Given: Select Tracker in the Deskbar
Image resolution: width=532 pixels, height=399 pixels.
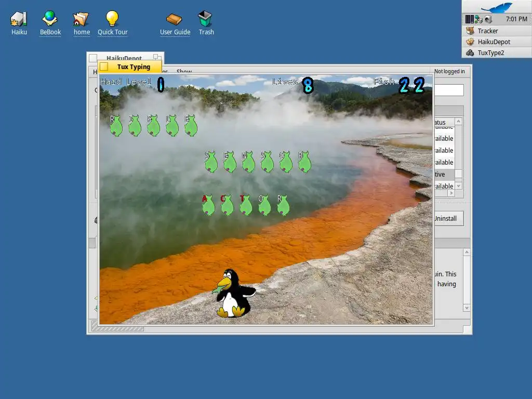Looking at the screenshot, I should 497,31.
